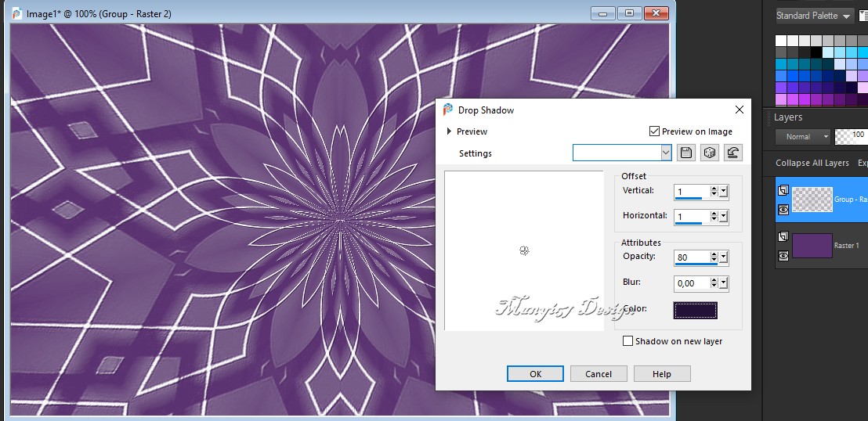Click Collapse All Layers

tap(812, 163)
